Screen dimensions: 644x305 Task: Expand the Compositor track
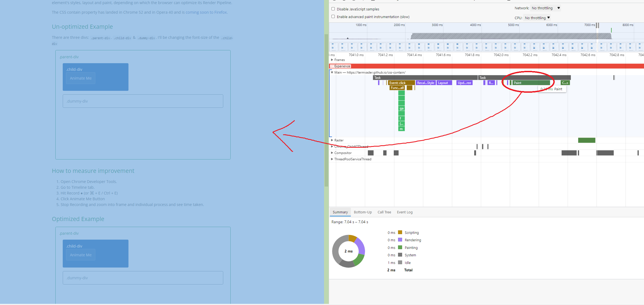[332, 153]
